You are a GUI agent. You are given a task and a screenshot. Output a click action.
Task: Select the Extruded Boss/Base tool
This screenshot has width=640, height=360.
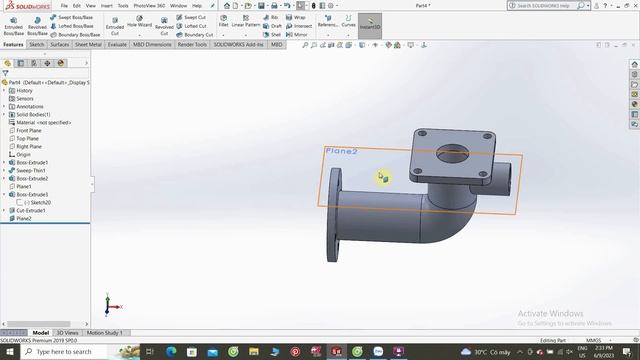13,27
